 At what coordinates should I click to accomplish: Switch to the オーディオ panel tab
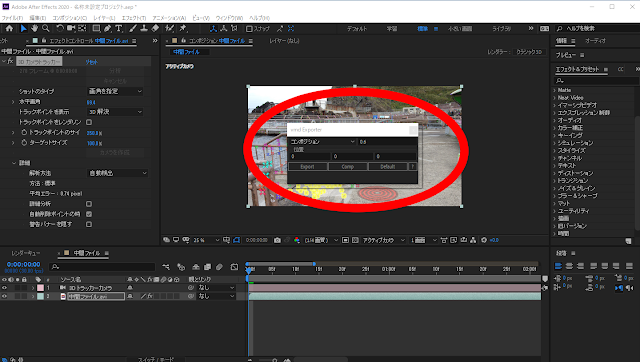tap(596, 41)
